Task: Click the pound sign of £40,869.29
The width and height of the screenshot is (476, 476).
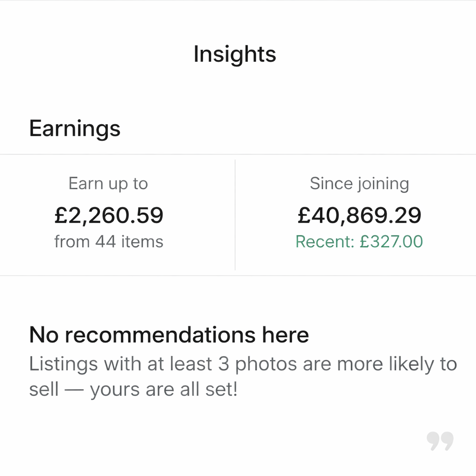Action: click(304, 215)
